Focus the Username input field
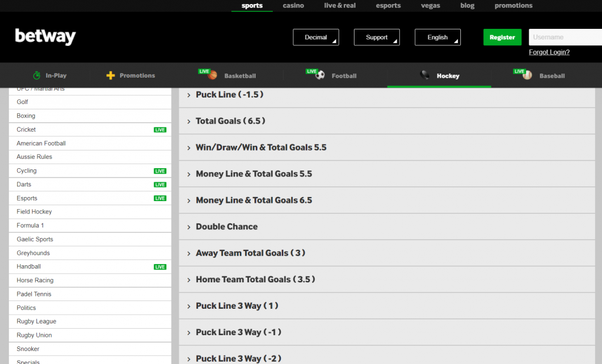602x364 pixels. pyautogui.click(x=565, y=37)
